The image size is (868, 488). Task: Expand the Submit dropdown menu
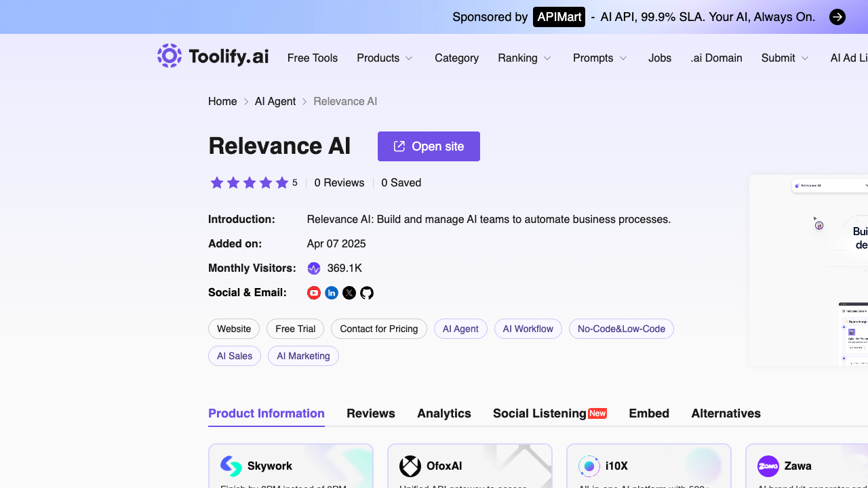785,58
